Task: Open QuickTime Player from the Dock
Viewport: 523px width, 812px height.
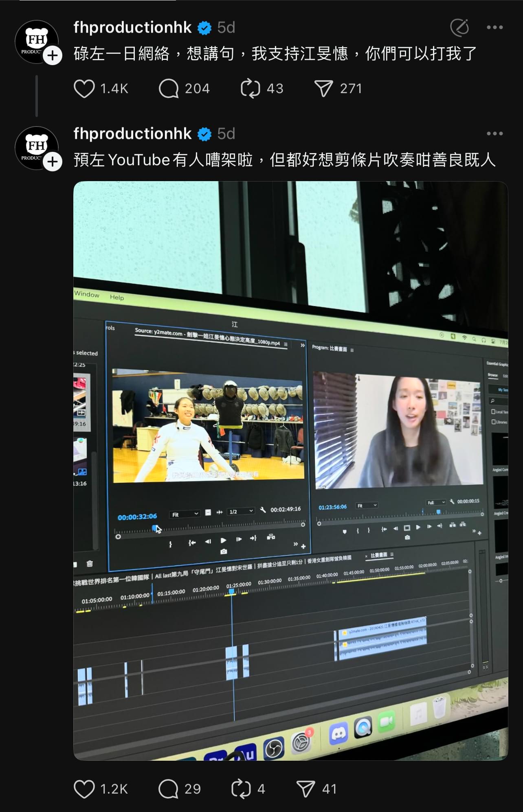Action: pyautogui.click(x=363, y=727)
